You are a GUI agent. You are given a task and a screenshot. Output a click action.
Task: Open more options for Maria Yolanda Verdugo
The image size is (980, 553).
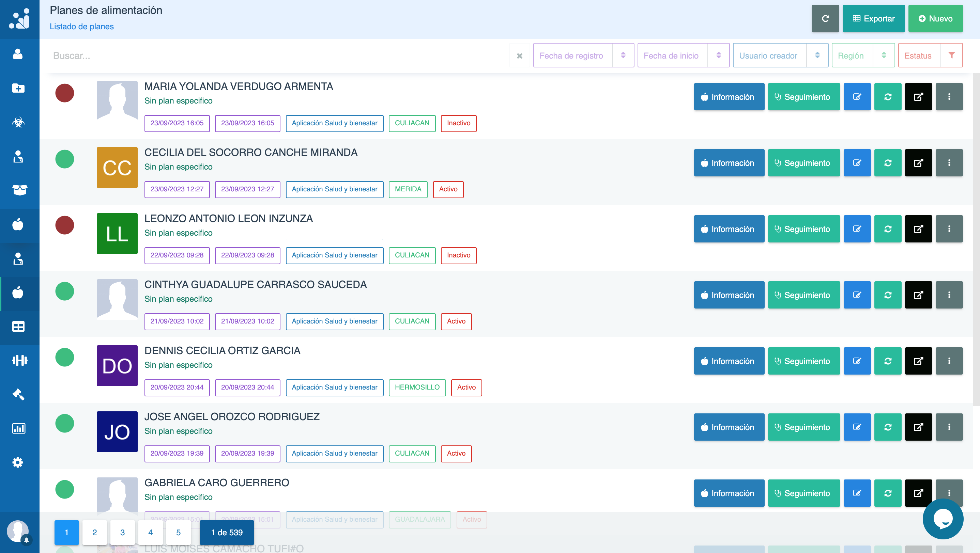click(x=949, y=97)
